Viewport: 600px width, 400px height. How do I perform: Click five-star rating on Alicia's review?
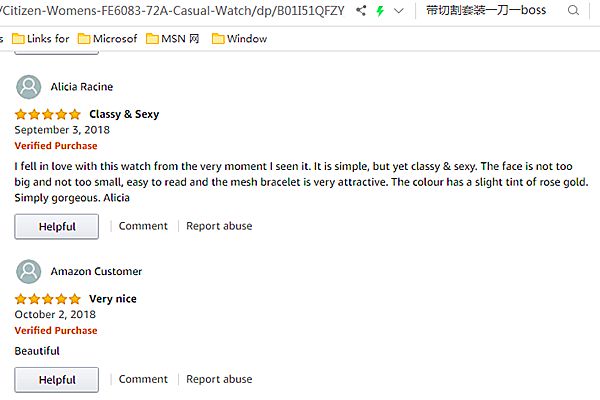click(x=48, y=114)
